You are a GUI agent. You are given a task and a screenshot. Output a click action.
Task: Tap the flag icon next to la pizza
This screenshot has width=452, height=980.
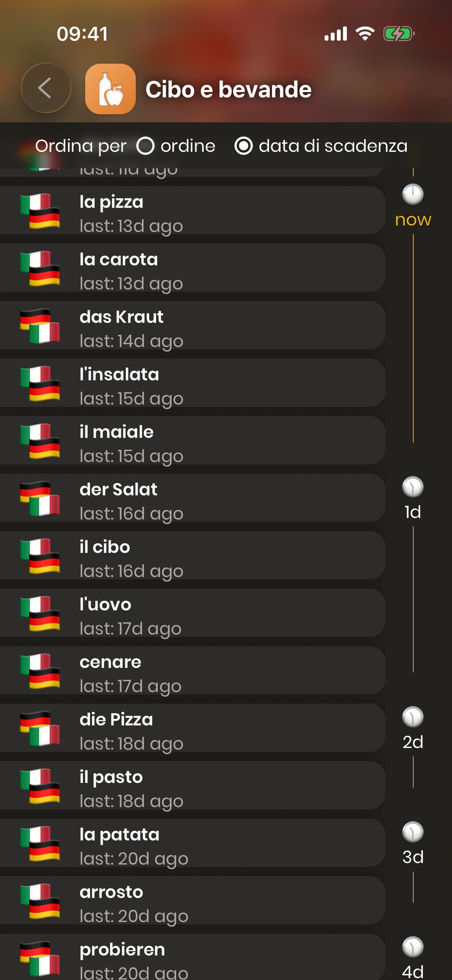click(40, 211)
